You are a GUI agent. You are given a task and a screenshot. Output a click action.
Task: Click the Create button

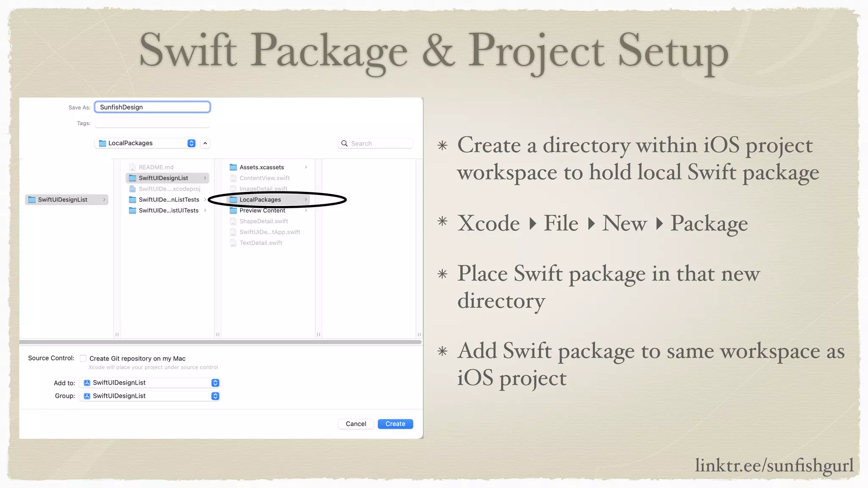point(395,424)
